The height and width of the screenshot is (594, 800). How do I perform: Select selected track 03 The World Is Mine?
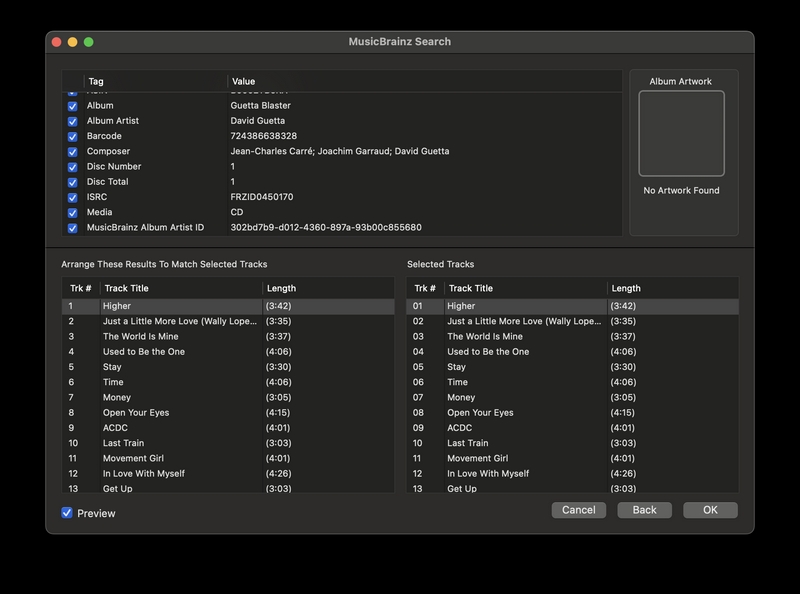(572, 337)
